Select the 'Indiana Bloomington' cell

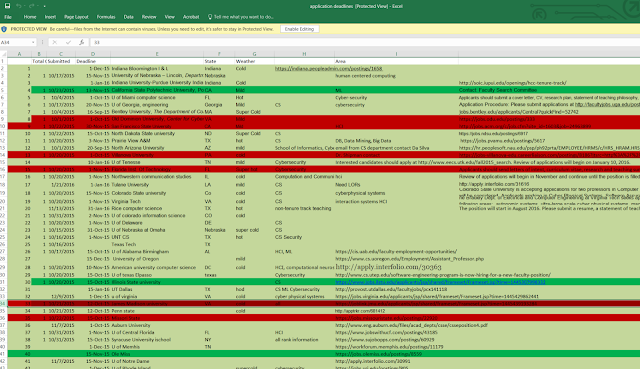coord(157,69)
